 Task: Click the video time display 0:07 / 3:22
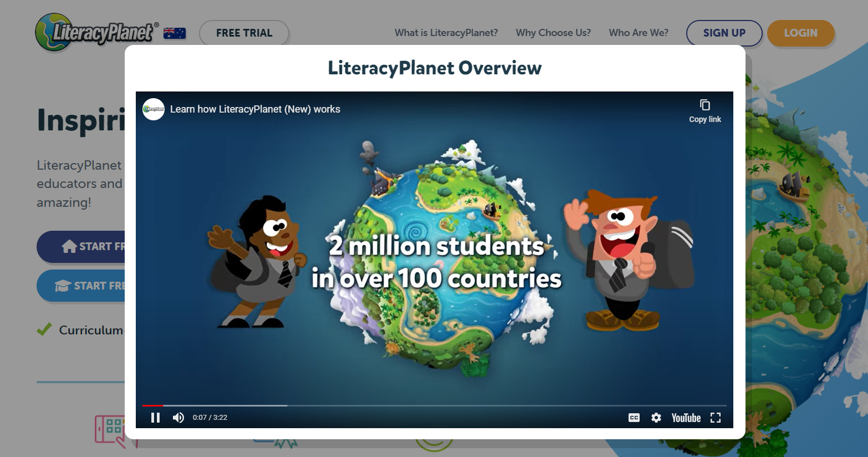(x=210, y=418)
